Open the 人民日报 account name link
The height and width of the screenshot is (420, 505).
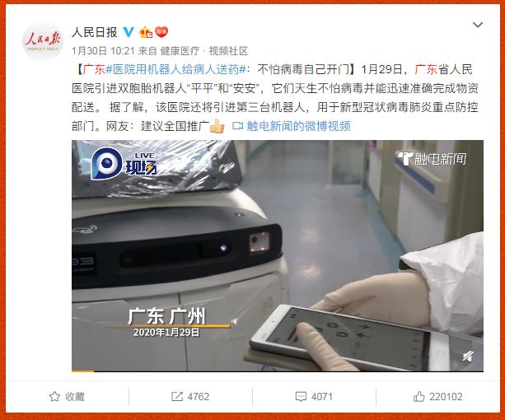click(x=95, y=32)
